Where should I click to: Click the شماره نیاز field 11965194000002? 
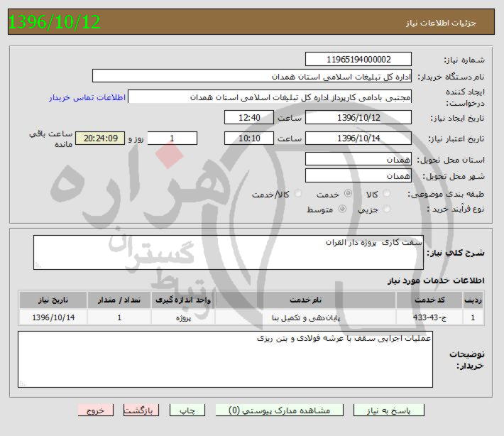point(358,60)
